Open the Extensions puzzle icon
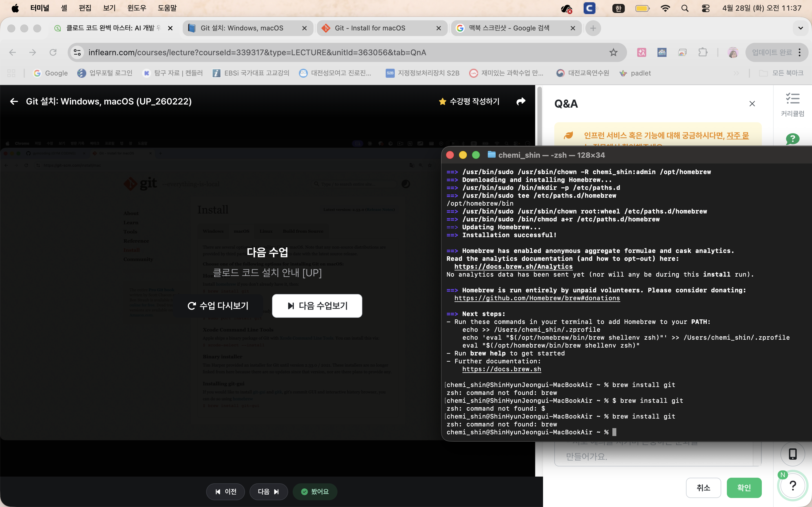The image size is (812, 507). pos(703,52)
